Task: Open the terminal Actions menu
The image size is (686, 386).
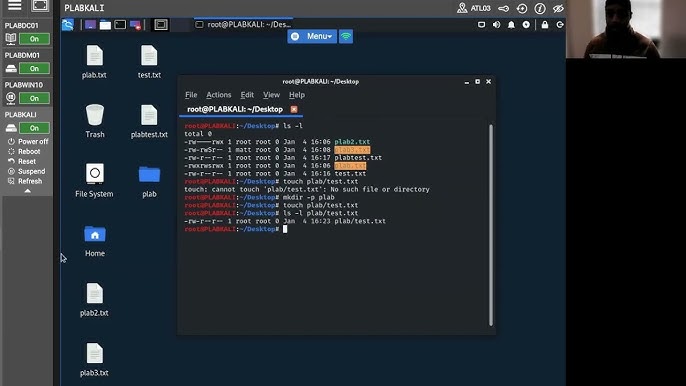Action: tap(219, 95)
